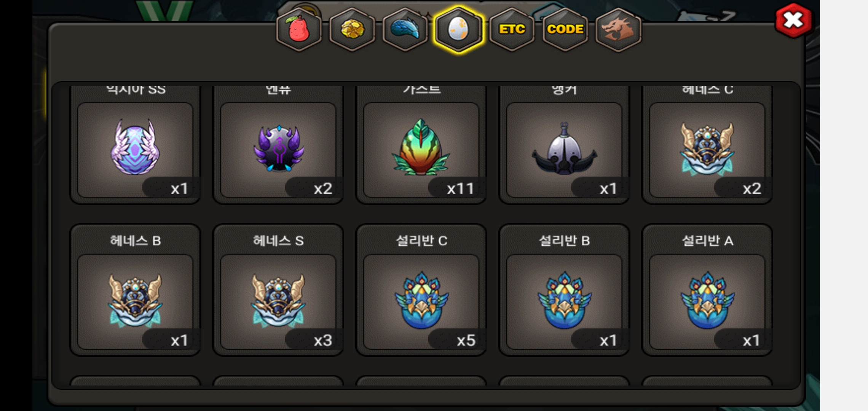Open the fruit food tab

click(x=299, y=30)
